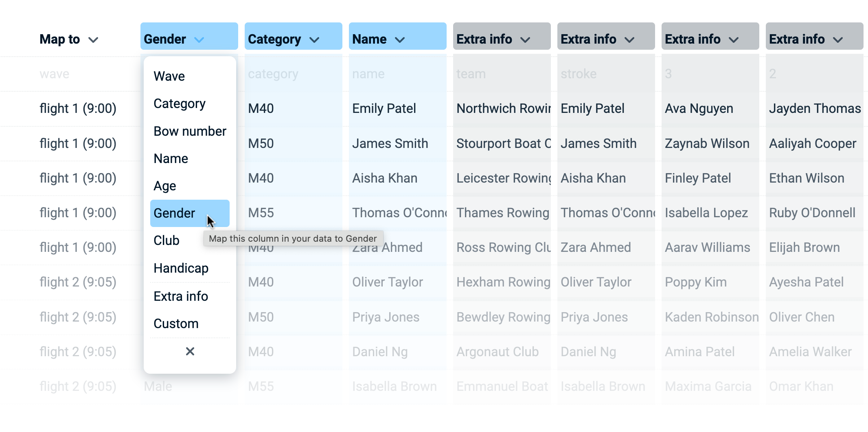Click the Emily Patel cell in Name column
Viewport: 868px width, 432px height.
pos(384,108)
